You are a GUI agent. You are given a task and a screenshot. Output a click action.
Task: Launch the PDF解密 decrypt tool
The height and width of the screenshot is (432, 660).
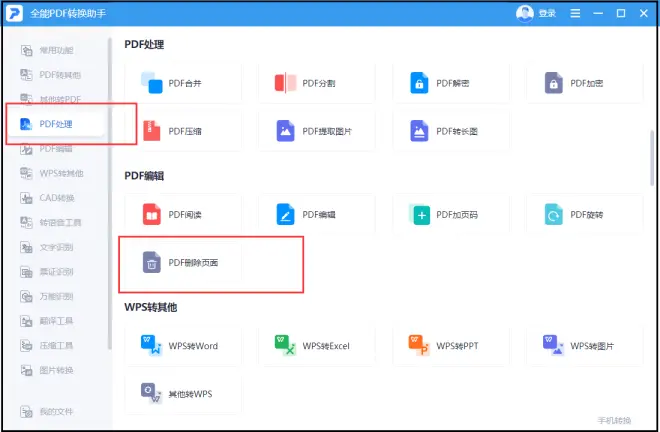[x=451, y=83]
